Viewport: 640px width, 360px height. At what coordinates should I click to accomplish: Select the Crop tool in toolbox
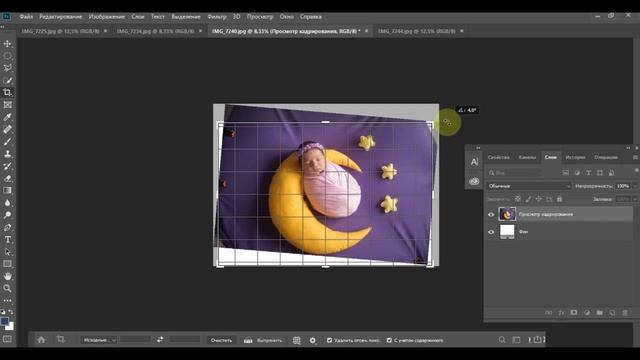7,93
